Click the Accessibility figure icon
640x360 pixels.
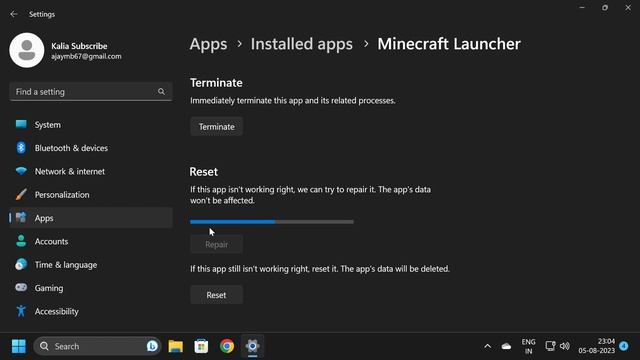coord(21,311)
